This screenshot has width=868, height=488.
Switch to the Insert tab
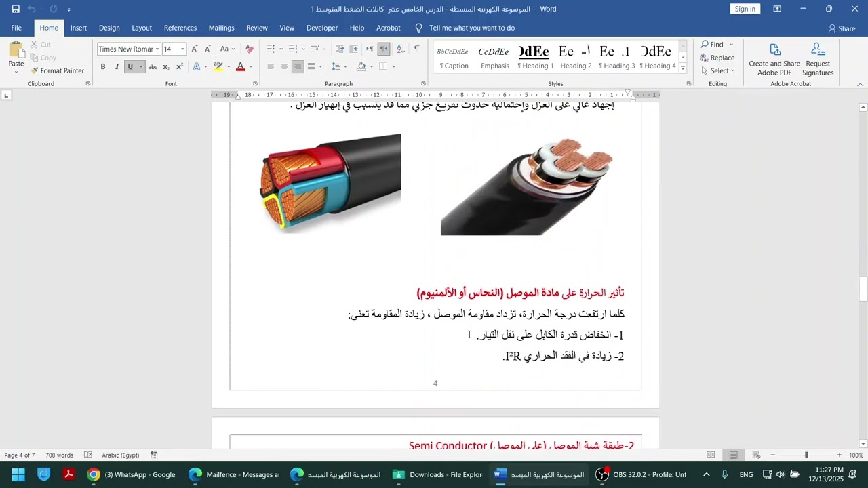point(79,28)
